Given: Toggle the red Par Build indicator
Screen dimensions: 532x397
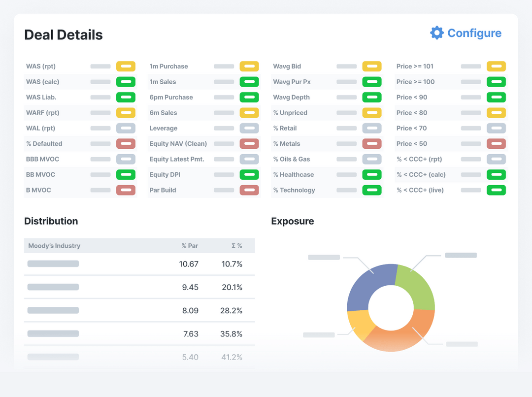Looking at the screenshot, I should pyautogui.click(x=249, y=190).
